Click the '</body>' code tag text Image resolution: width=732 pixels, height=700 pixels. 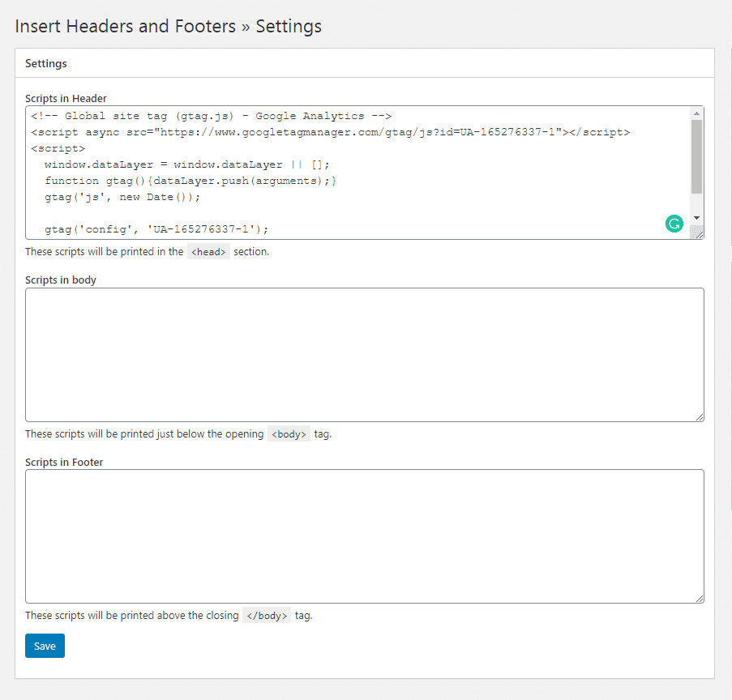click(267, 616)
